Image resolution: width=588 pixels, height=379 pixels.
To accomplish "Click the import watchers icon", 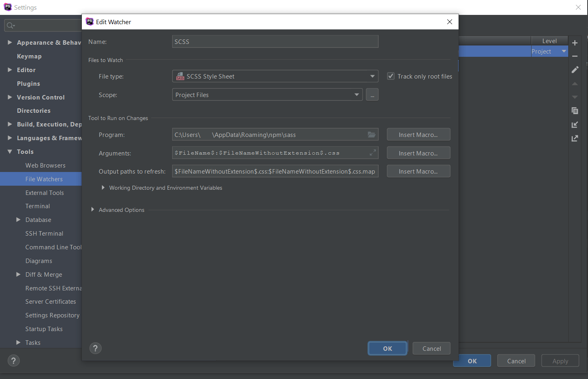I will pos(575,124).
